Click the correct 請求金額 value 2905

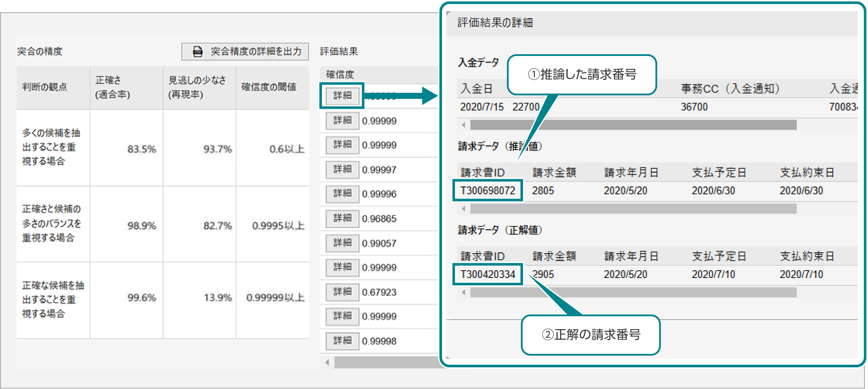tap(543, 274)
